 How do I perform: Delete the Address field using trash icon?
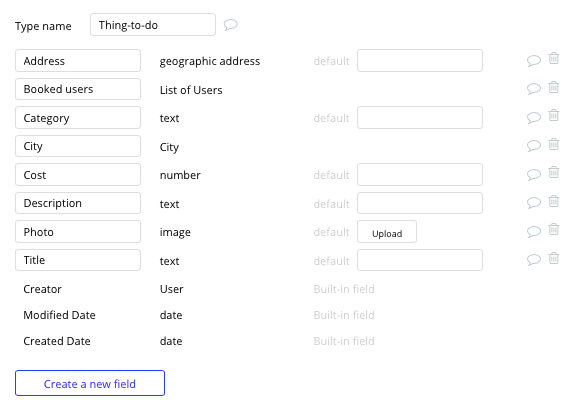[x=554, y=59]
